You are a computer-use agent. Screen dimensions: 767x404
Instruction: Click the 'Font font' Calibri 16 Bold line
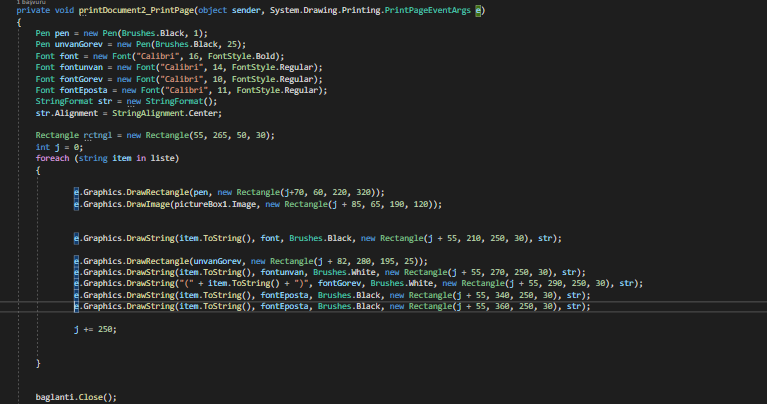159,56
